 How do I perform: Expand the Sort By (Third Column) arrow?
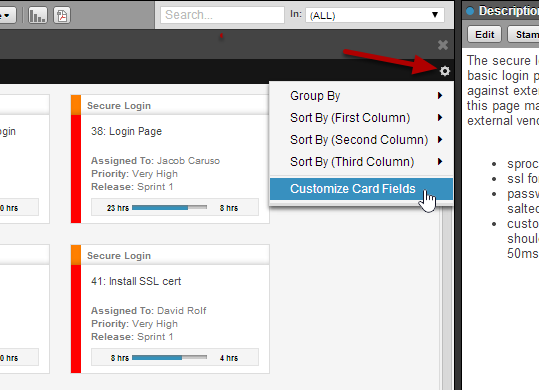click(x=440, y=161)
